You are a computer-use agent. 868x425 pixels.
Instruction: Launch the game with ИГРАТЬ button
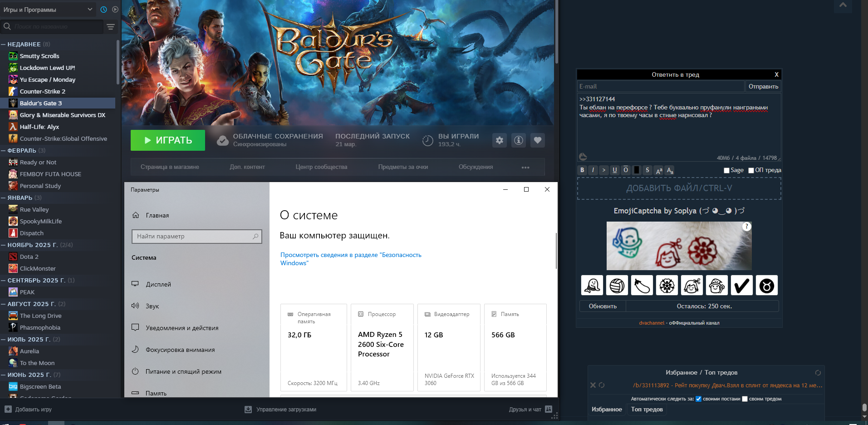click(x=168, y=140)
